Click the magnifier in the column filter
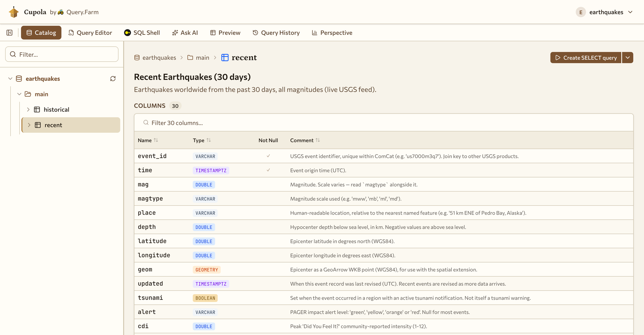The width and height of the screenshot is (644, 335). coord(146,123)
